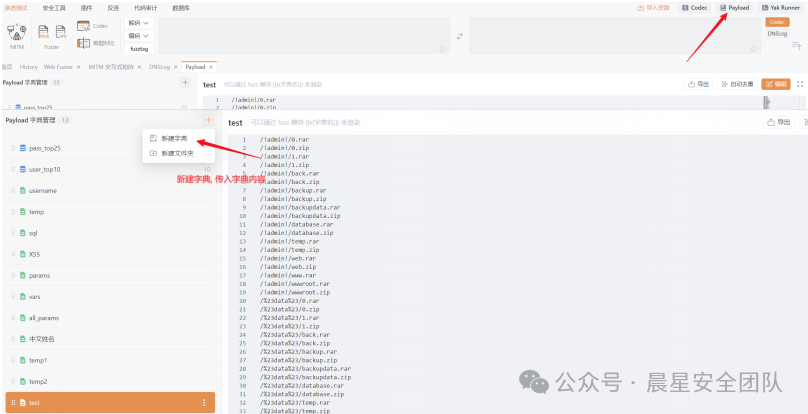
Task: Click the fullscreen icon beside the 编辑 button
Action: pyautogui.click(x=799, y=85)
